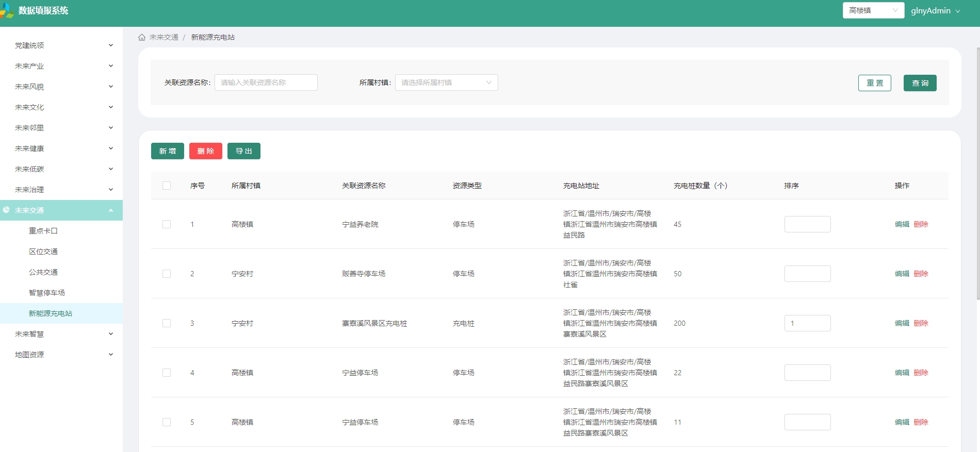Click 删除 in row number 5

tap(921, 422)
